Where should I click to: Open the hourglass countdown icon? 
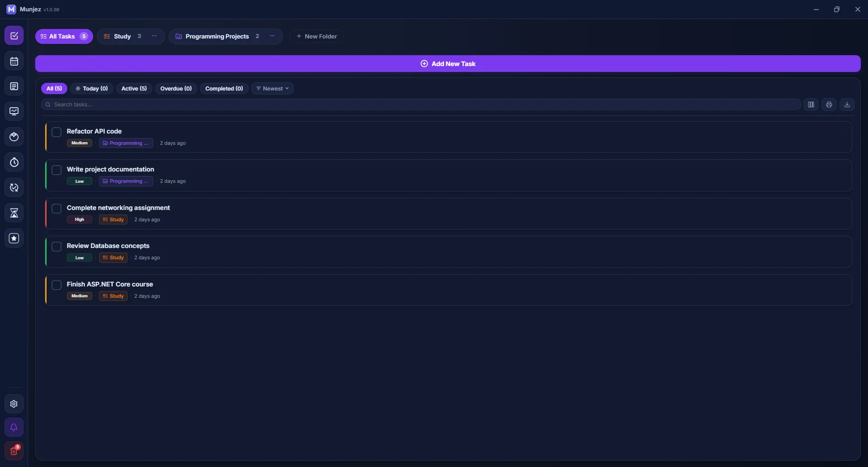(14, 213)
